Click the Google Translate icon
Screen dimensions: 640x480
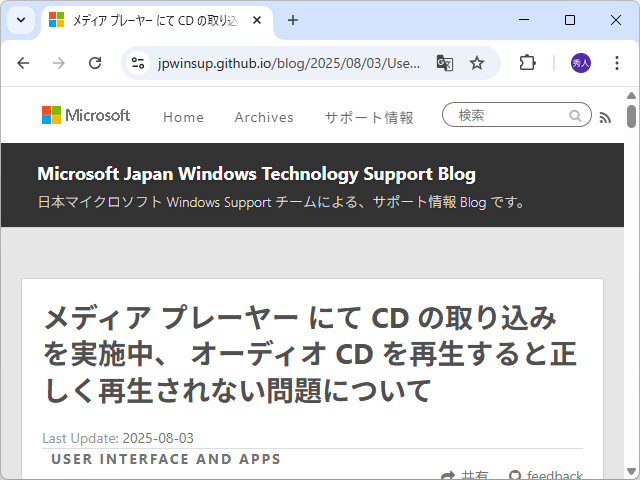(x=444, y=63)
